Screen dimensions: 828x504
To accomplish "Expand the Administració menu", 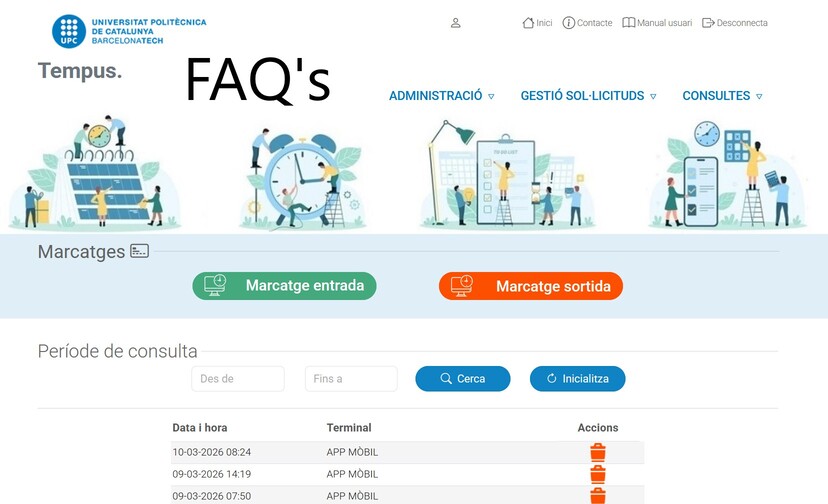I will pos(441,96).
